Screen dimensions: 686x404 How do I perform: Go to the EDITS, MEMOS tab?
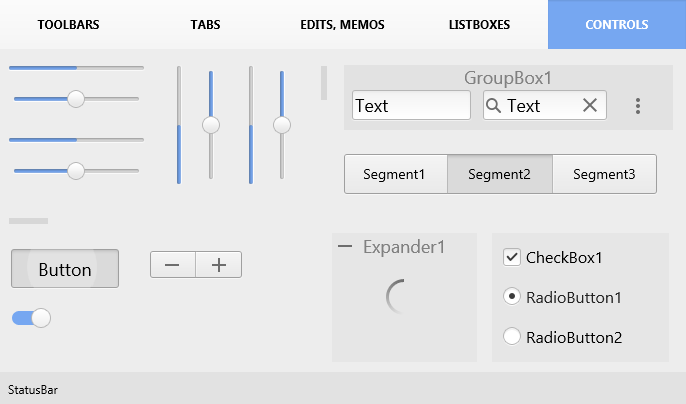[x=343, y=25]
